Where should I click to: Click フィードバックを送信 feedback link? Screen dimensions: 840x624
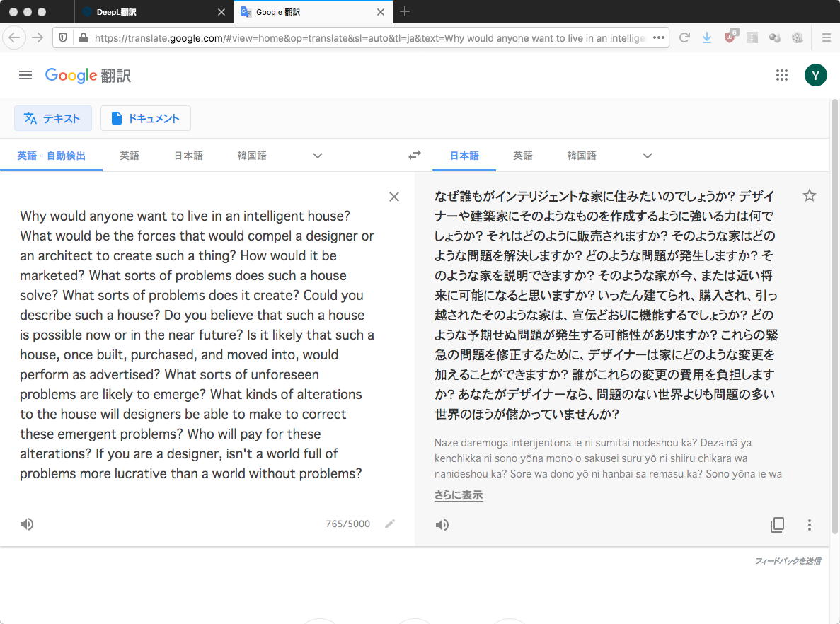point(788,561)
